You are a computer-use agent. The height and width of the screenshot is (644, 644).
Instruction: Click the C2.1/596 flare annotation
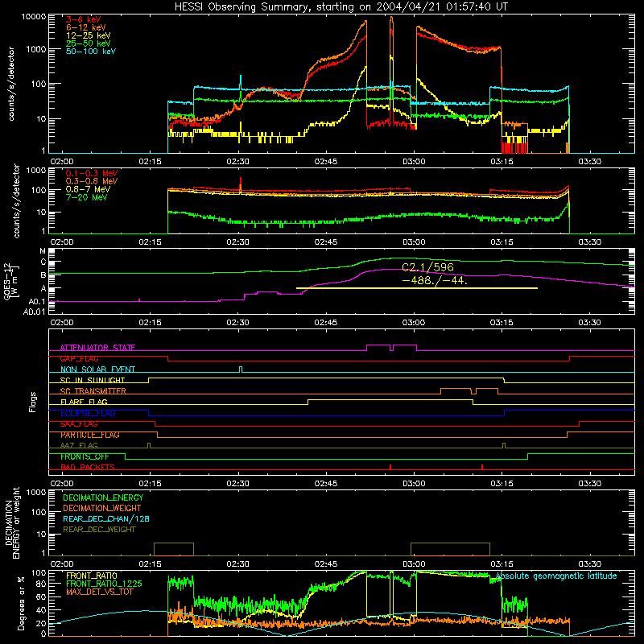(427, 267)
